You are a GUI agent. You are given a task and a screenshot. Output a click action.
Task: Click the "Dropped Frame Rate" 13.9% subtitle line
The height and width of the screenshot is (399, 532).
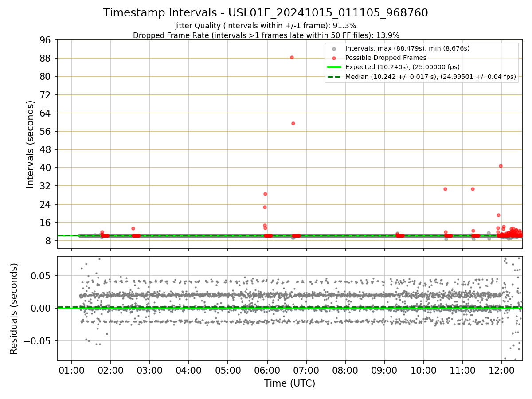[x=266, y=35]
